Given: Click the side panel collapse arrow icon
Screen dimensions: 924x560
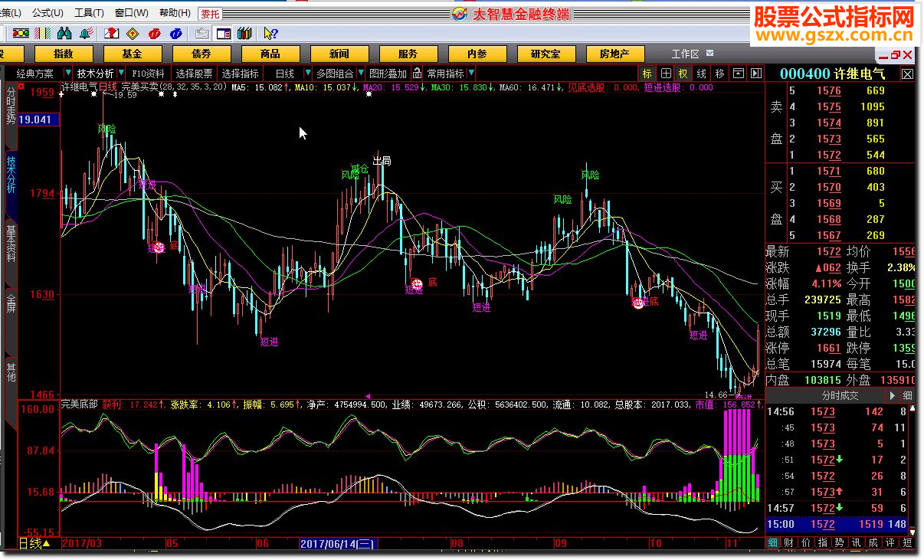Looking at the screenshot, I should click(x=756, y=74).
